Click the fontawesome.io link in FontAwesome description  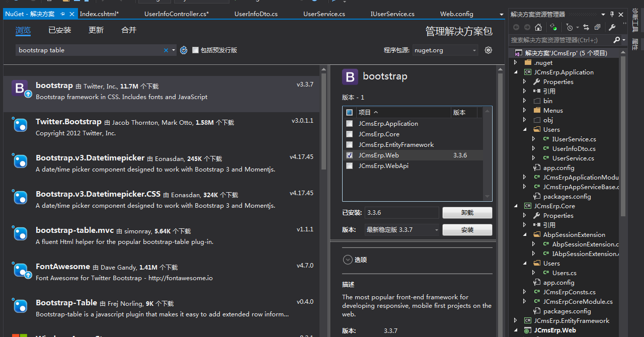[181, 278]
